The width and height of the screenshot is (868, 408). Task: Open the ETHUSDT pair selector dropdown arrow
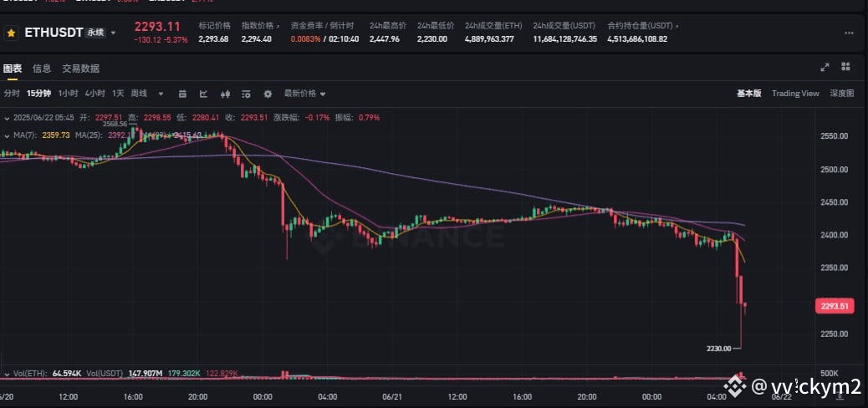point(114,33)
